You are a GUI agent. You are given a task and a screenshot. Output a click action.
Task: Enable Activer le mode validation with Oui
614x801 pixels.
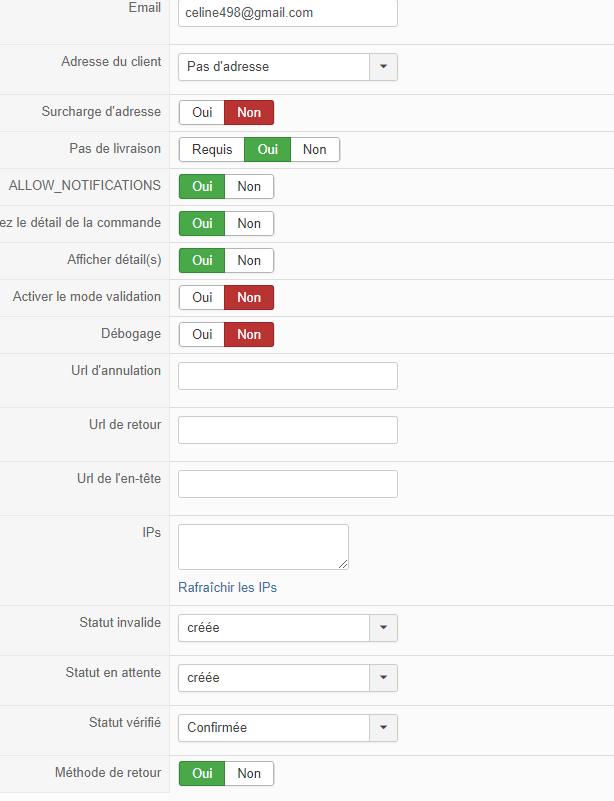click(202, 298)
